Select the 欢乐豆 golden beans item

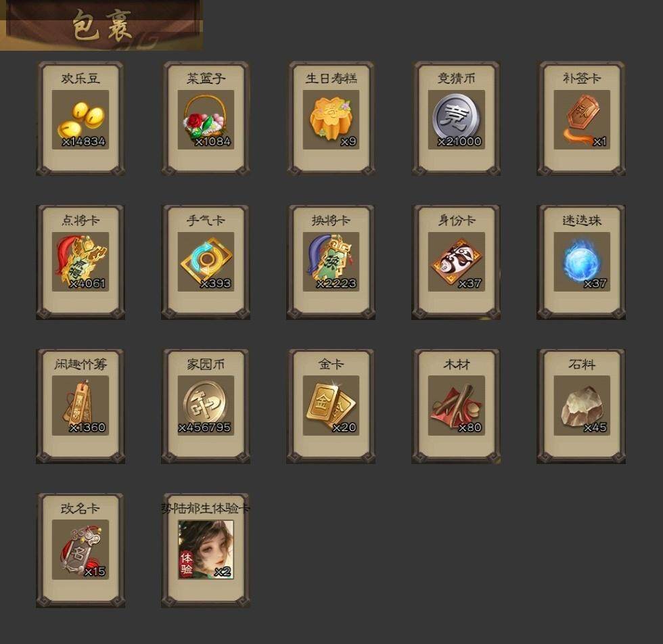81,119
